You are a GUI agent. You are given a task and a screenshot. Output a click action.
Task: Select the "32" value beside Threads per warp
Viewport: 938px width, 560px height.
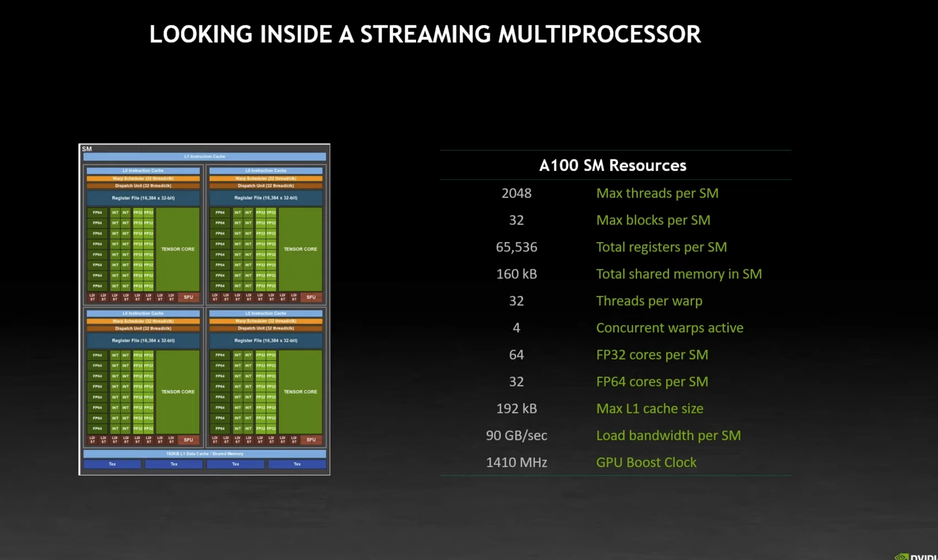(516, 301)
